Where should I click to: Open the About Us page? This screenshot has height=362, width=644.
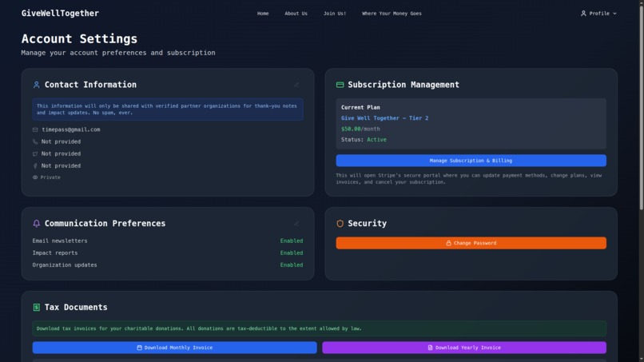[296, 14]
